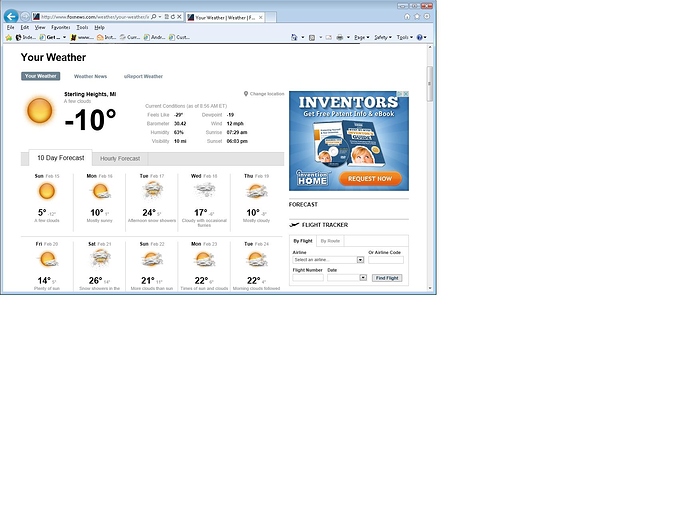Screen dimensions: 690x517
Task: Click the Find Flight button
Action: click(387, 278)
